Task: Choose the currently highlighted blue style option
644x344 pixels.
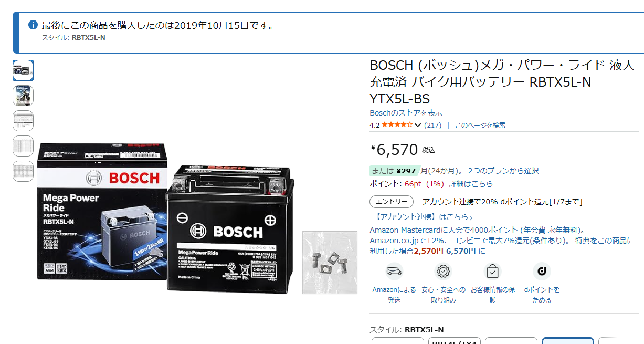Action: (568, 341)
